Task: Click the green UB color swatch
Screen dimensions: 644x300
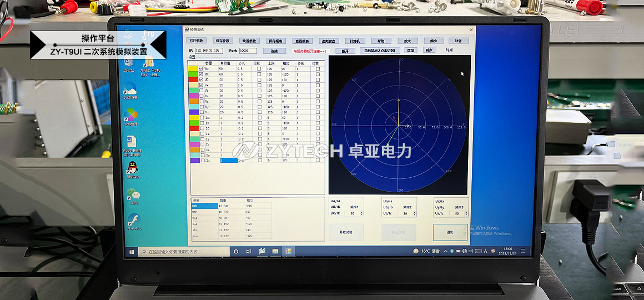Action: (193, 74)
